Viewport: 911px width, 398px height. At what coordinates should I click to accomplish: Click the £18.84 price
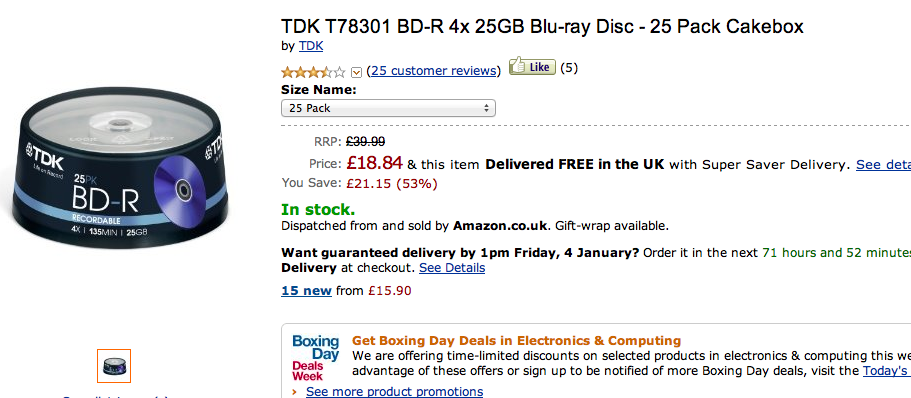click(374, 163)
